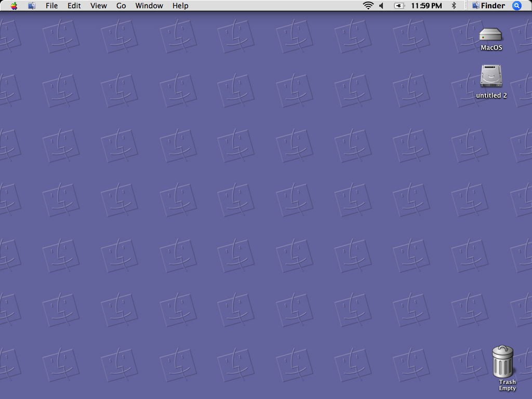Select the MacOS drive icon

pyautogui.click(x=490, y=34)
